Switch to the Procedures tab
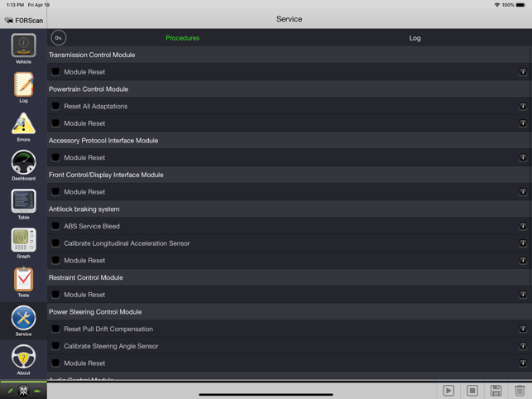 [183, 38]
